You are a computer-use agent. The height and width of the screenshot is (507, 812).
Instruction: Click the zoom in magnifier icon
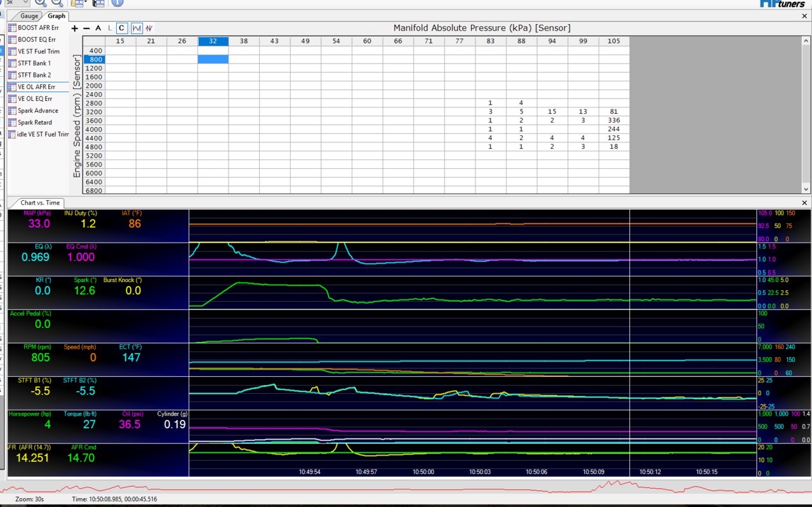(x=41, y=3)
